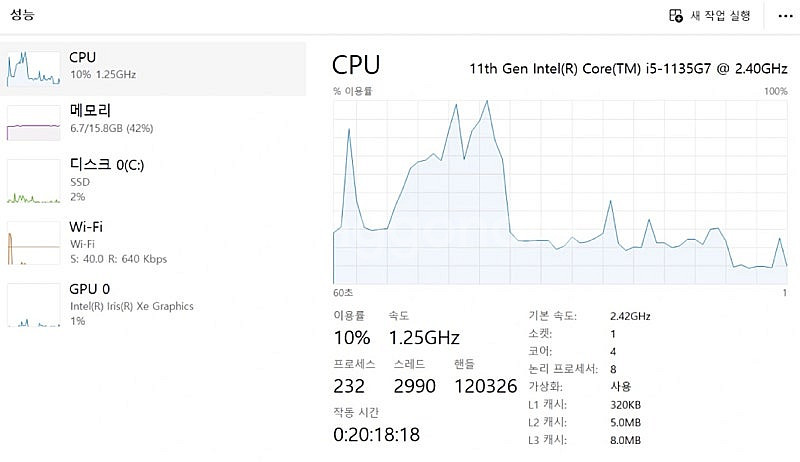Click the large CPU title above graph
Viewport: 800px width, 462px height.
coord(356,65)
